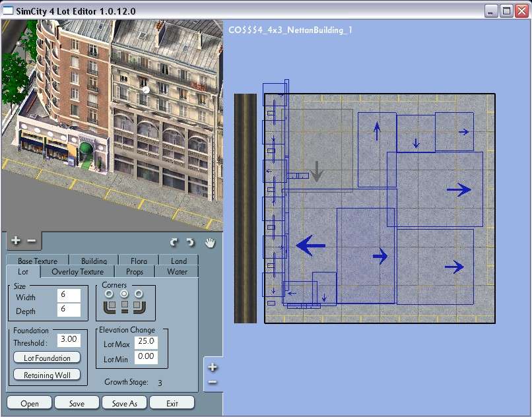Image resolution: width=532 pixels, height=417 pixels.
Task: Click the right-curved corner shape icon
Action: coord(139,307)
